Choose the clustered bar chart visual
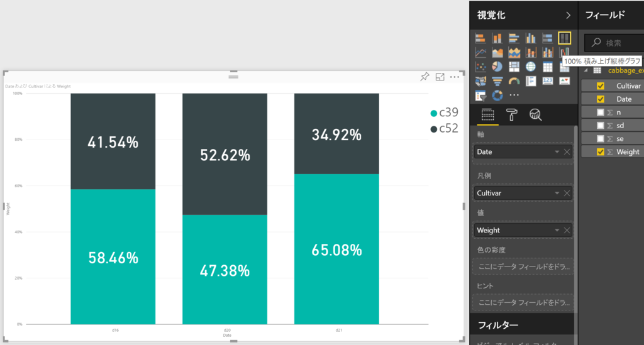The image size is (644, 345). point(514,38)
